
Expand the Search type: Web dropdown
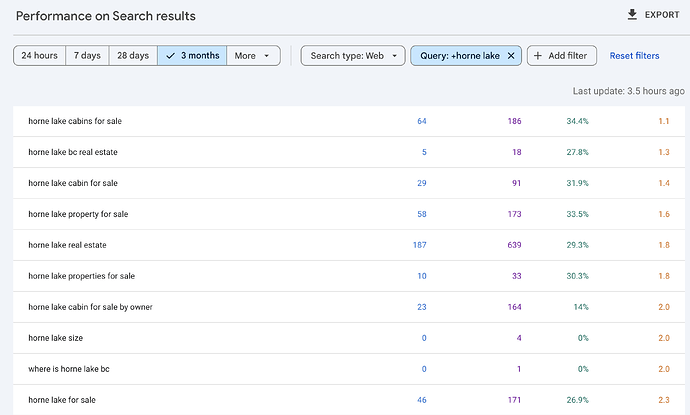(352, 56)
